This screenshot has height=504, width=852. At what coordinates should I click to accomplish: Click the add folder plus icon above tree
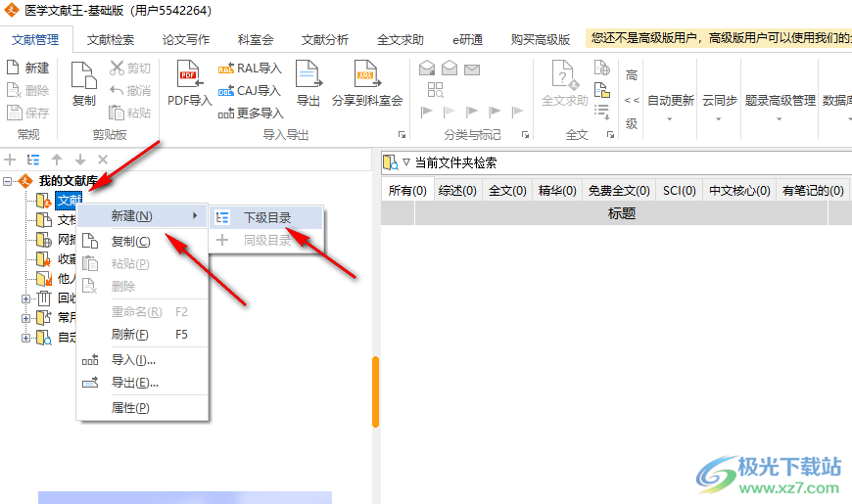pos(10,160)
